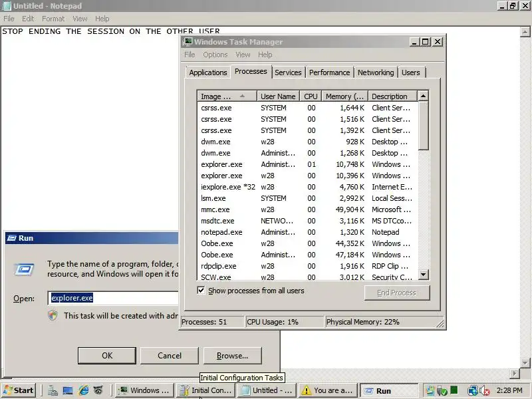Screen dimensions: 532x399
Task: Select the iexplore.exe *32 process row
Action: point(307,187)
